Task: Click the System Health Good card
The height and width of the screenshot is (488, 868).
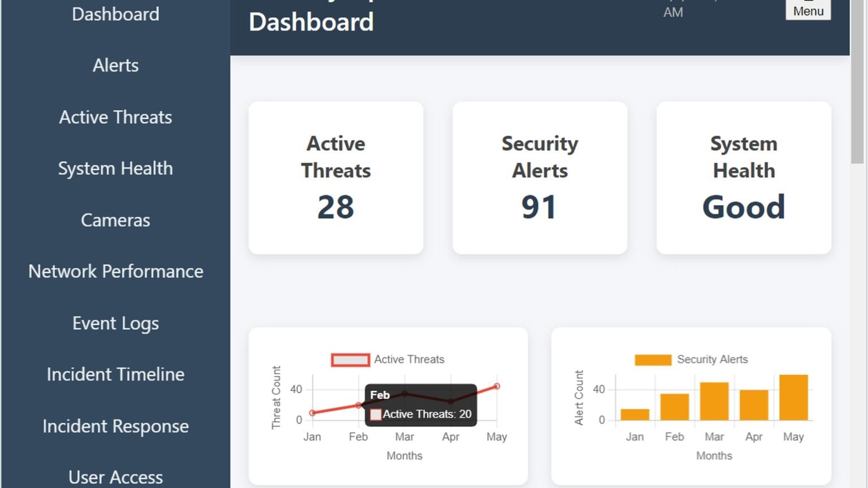Action: (x=744, y=178)
